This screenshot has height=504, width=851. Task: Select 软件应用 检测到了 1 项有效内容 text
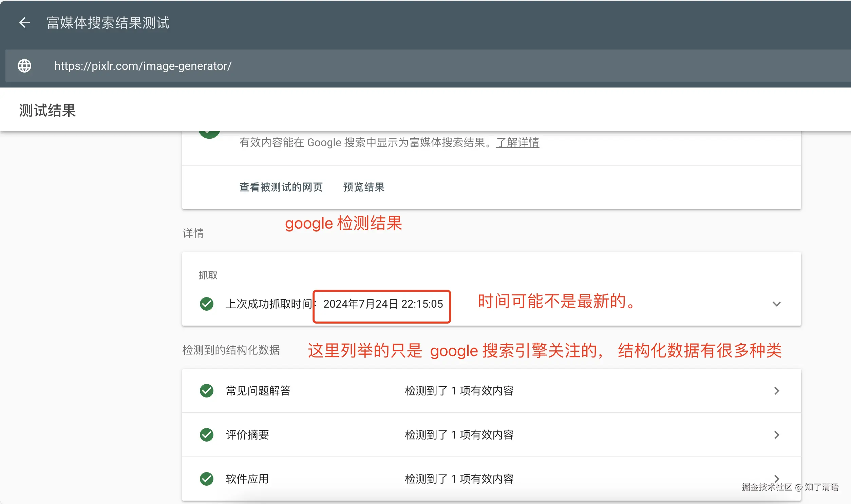click(459, 479)
